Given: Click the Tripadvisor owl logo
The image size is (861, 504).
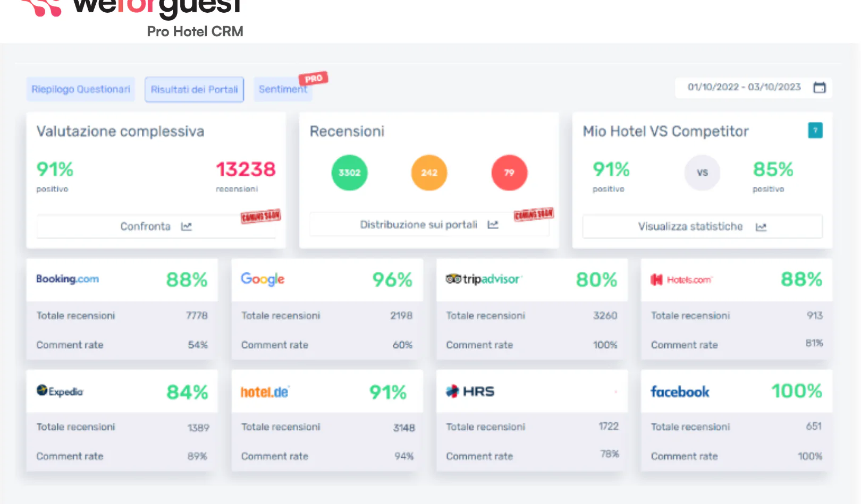Looking at the screenshot, I should click(452, 279).
